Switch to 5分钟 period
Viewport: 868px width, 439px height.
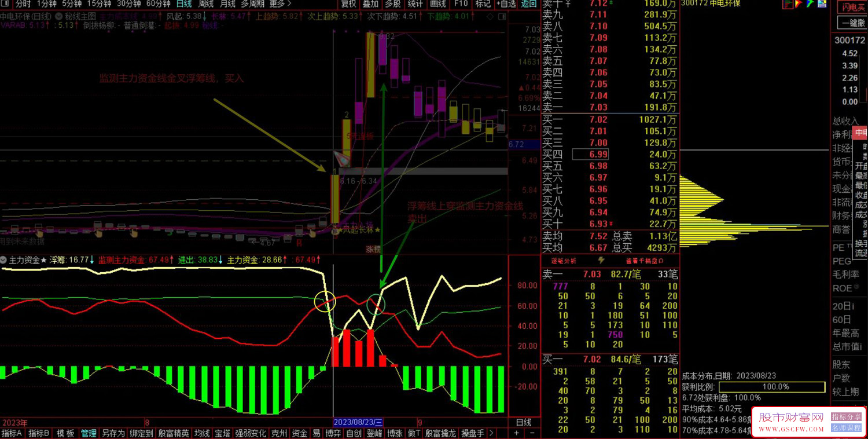tap(72, 4)
